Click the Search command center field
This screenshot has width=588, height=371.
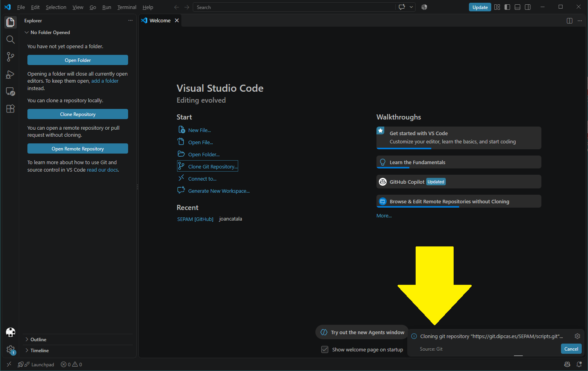(294, 7)
